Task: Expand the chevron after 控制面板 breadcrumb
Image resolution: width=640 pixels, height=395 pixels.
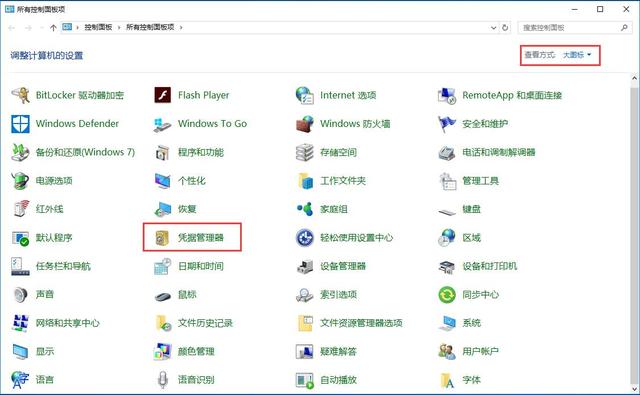Action: [x=119, y=27]
